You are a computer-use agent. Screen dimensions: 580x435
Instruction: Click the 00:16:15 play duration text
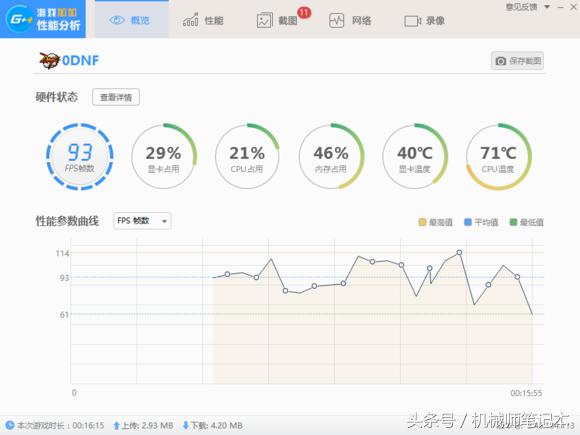(88, 426)
